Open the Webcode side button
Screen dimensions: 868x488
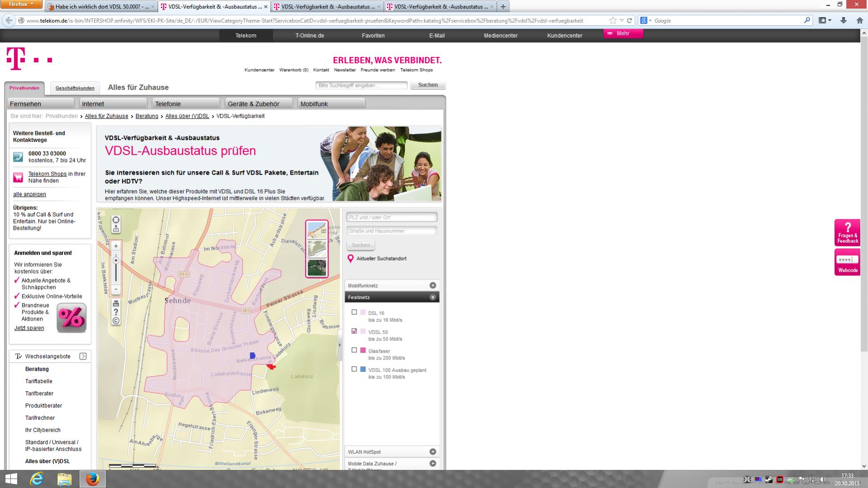(847, 262)
